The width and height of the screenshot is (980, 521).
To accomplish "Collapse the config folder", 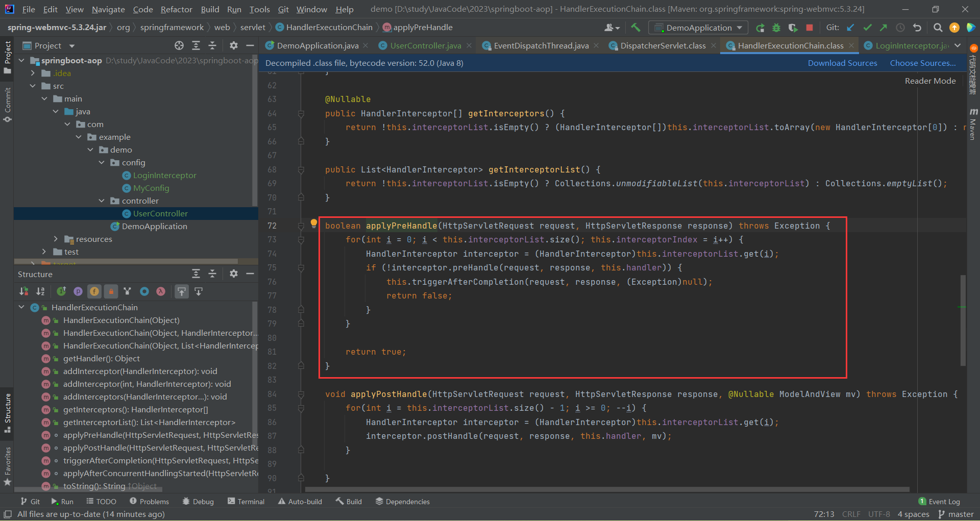I will (x=102, y=162).
